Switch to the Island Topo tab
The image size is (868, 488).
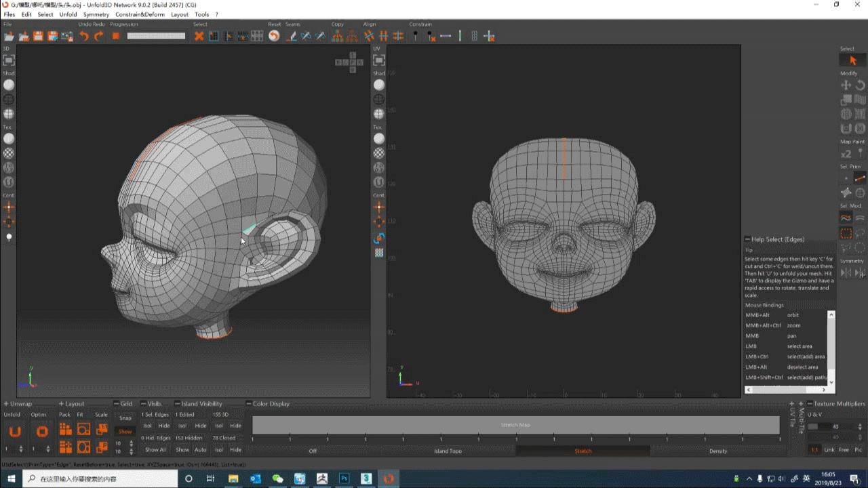pos(448,451)
